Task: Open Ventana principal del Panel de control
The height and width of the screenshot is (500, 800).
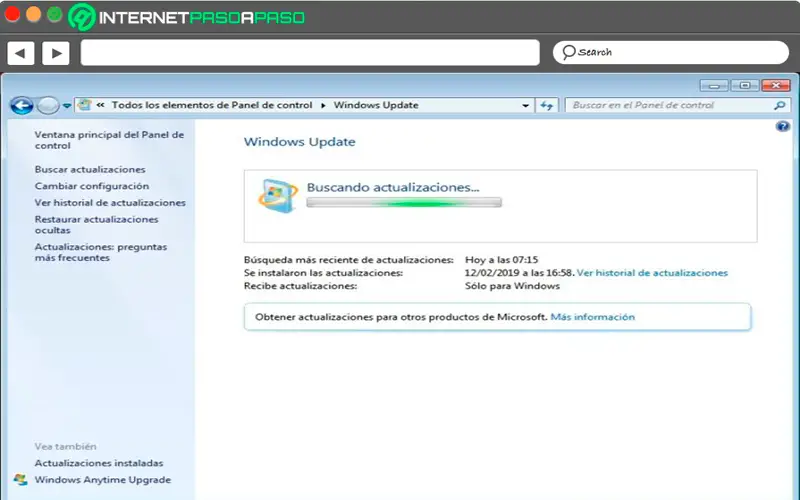Action: (109, 140)
